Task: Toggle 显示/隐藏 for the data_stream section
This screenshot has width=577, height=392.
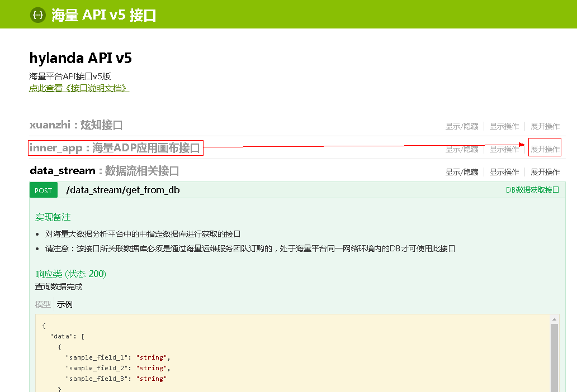Action: [x=462, y=172]
